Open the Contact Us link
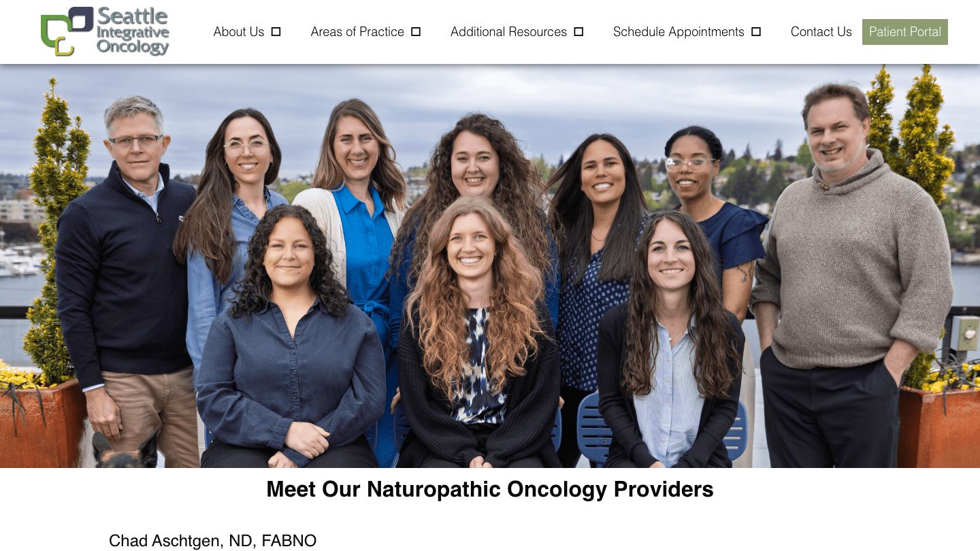The width and height of the screenshot is (980, 551). (x=821, y=32)
